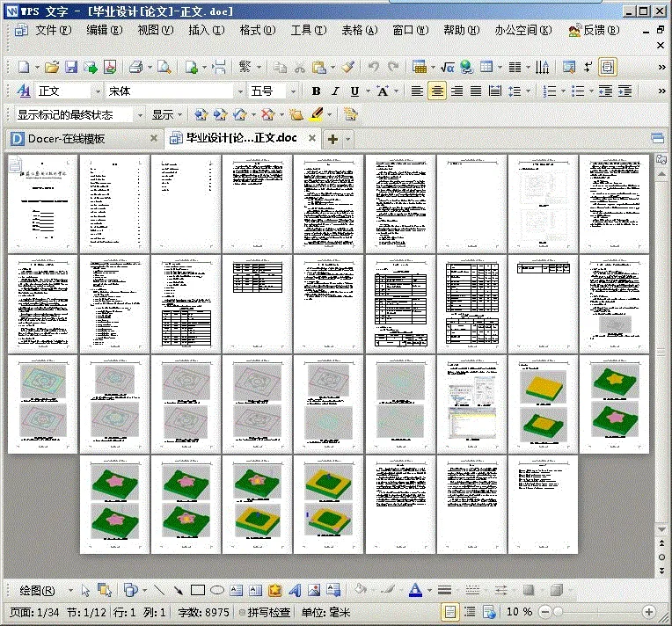Viewport: 672px width, 626px height.
Task: Switch to page layout view in status bar
Action: (449, 612)
